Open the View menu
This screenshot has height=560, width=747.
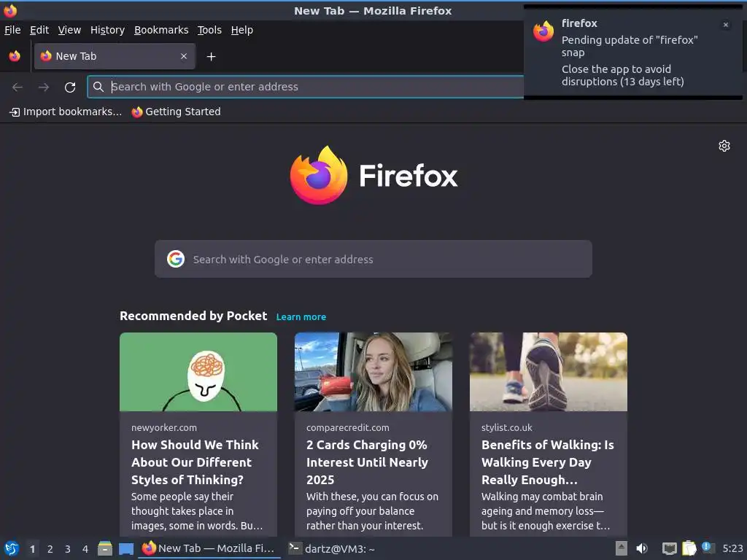coord(69,30)
